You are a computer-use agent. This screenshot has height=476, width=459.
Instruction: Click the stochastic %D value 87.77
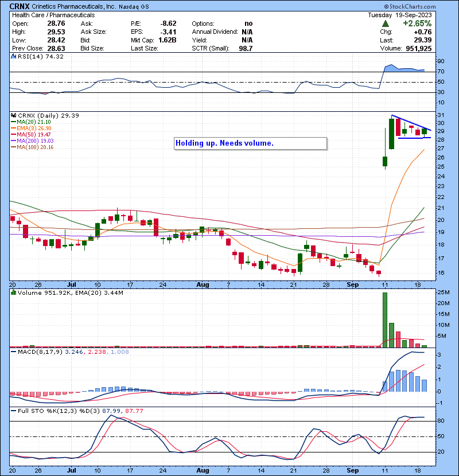(x=134, y=411)
